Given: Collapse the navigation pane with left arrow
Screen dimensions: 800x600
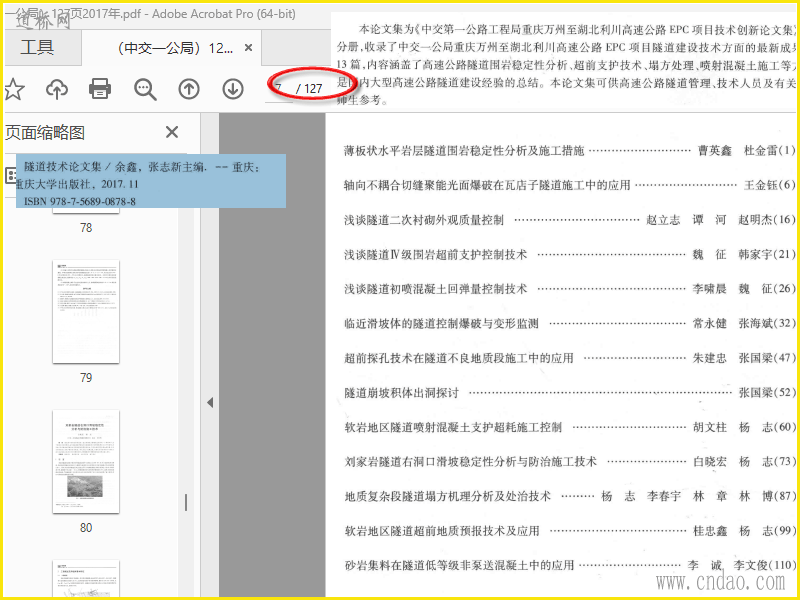Looking at the screenshot, I should pyautogui.click(x=210, y=403).
